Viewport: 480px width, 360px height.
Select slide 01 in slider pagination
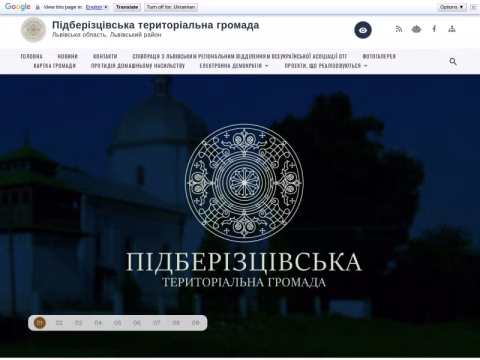click(x=40, y=323)
